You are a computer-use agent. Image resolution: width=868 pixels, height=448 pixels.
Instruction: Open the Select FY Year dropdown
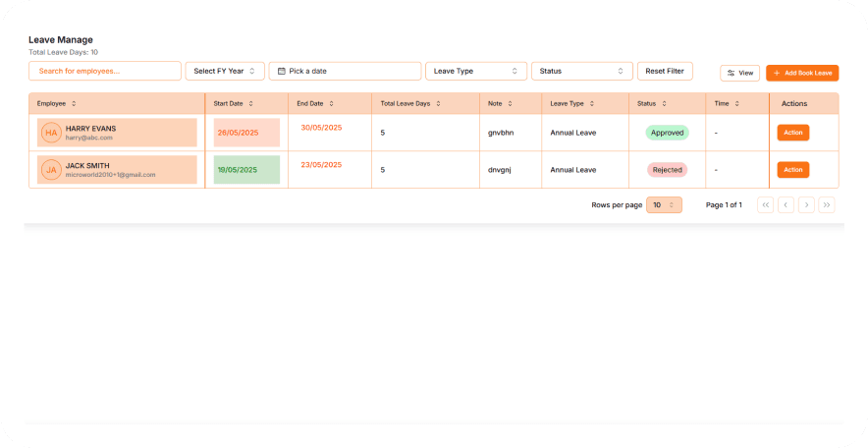point(225,71)
